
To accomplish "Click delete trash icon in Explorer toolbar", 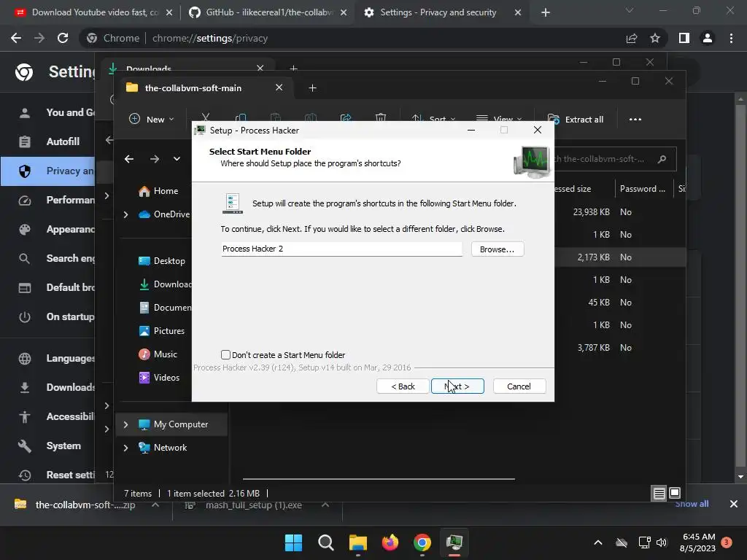I will point(381,118).
